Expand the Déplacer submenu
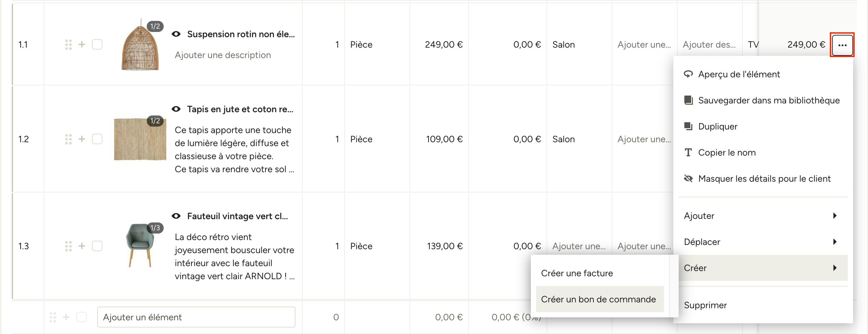 (763, 242)
